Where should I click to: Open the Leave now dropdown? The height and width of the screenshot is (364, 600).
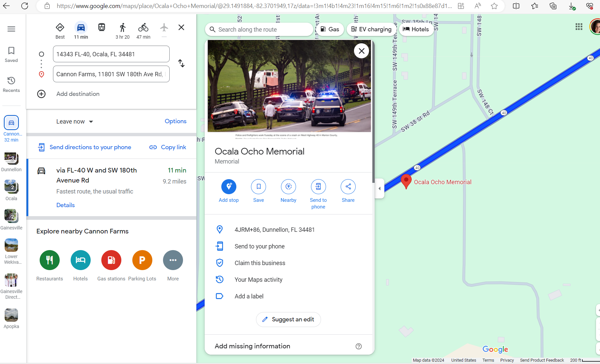(x=75, y=122)
